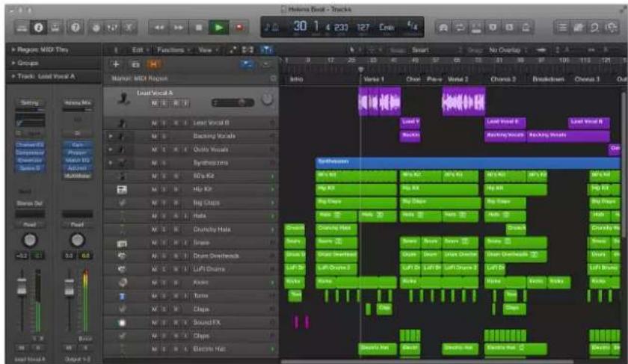Add a new track with the plus button
Viewport: 628px width, 364px height.
pos(116,64)
